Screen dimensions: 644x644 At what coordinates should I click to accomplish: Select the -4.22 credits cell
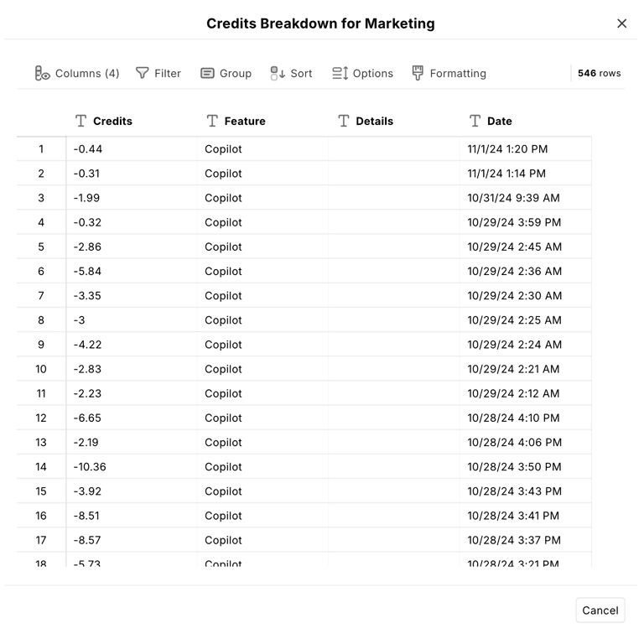pyautogui.click(x=132, y=344)
